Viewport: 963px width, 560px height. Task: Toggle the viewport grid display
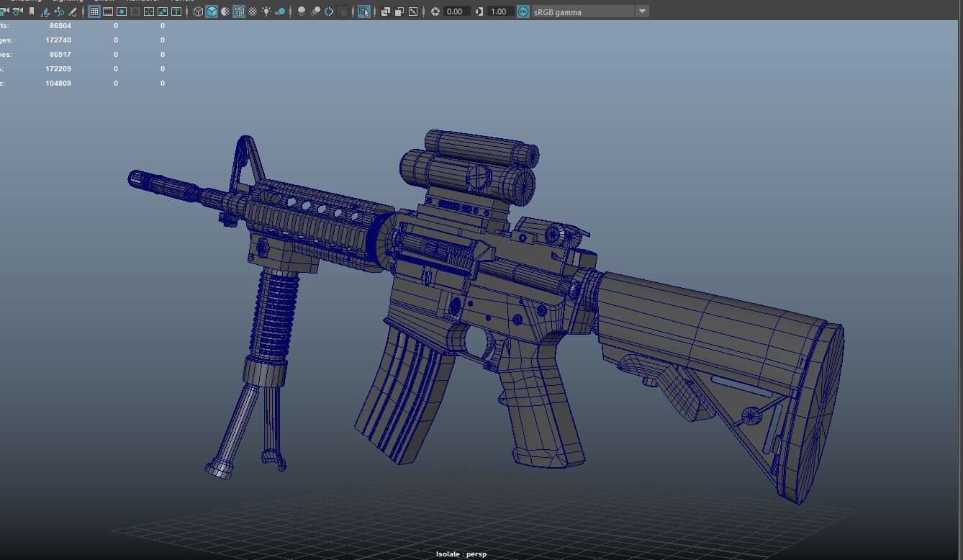point(94,11)
